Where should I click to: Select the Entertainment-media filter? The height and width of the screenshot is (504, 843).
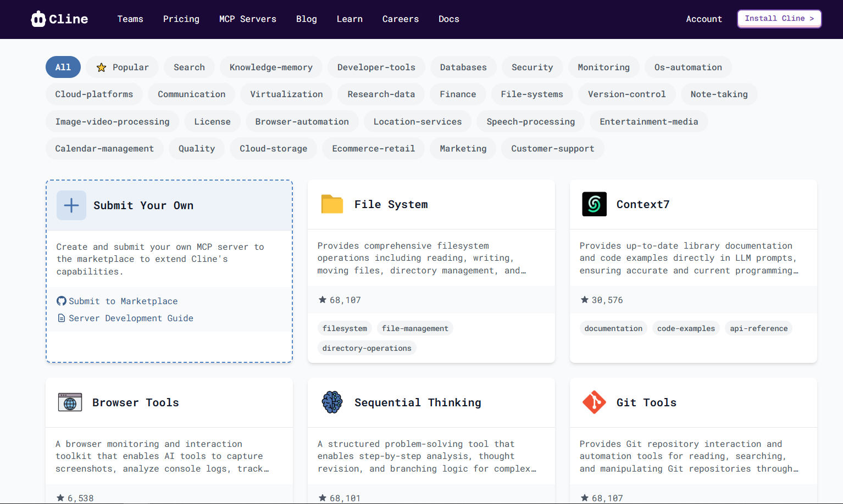tap(649, 121)
